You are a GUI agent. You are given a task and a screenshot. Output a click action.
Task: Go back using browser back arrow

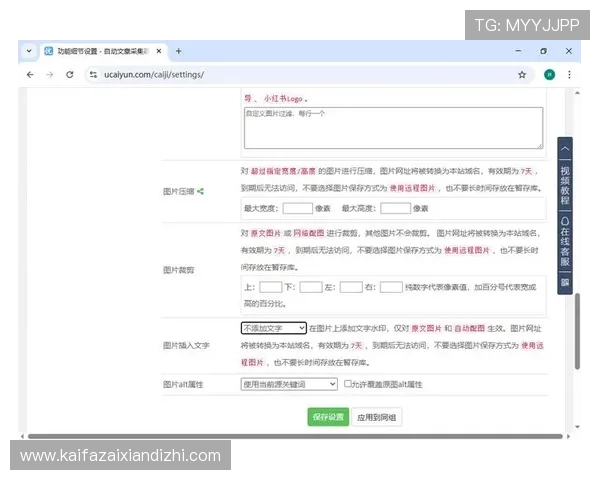30,75
